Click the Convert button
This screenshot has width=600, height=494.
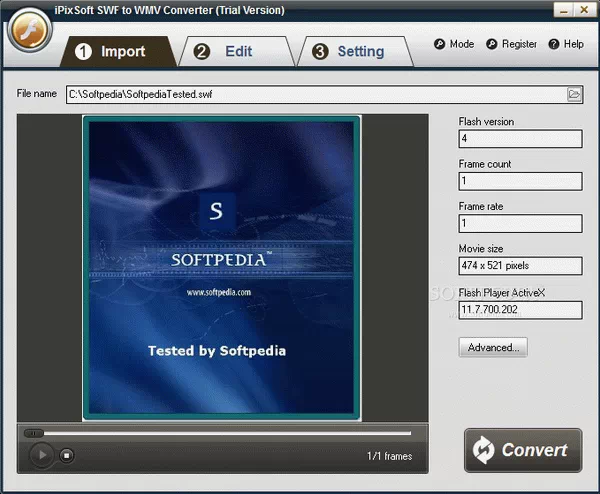point(523,450)
